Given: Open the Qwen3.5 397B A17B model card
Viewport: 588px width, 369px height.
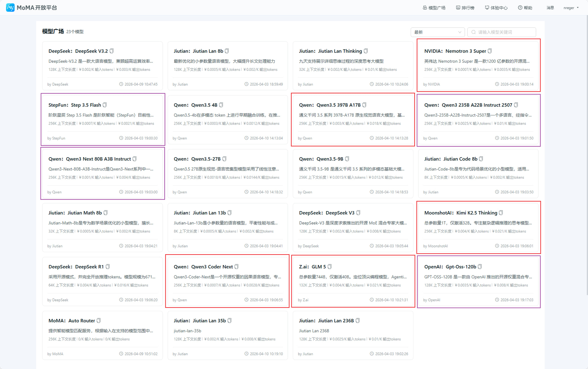Looking at the screenshot, I should tap(353, 120).
